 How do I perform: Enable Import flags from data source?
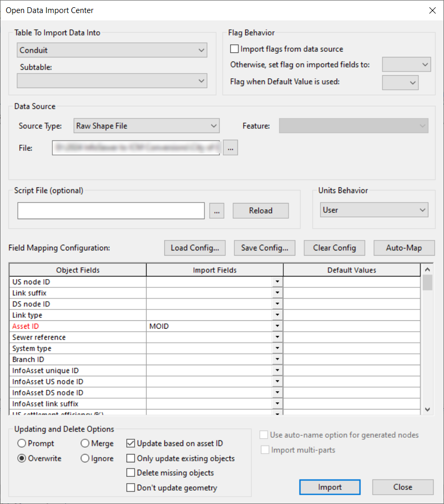coord(234,49)
